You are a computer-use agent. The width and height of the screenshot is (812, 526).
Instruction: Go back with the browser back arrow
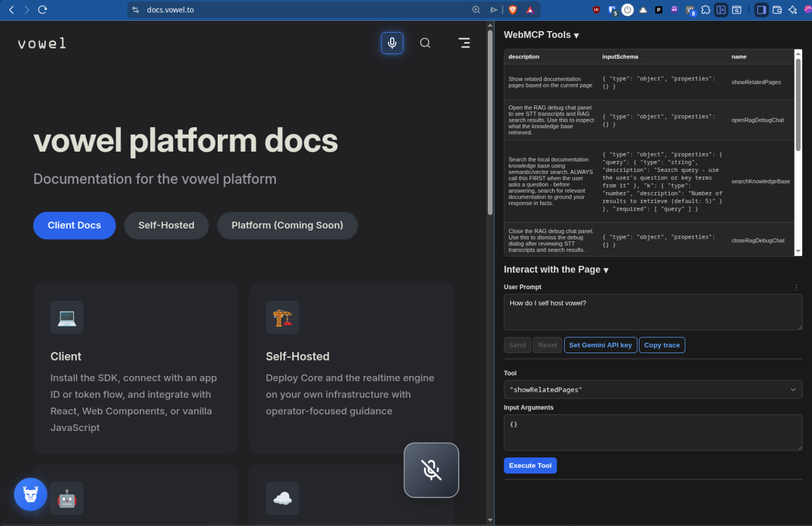pos(11,10)
